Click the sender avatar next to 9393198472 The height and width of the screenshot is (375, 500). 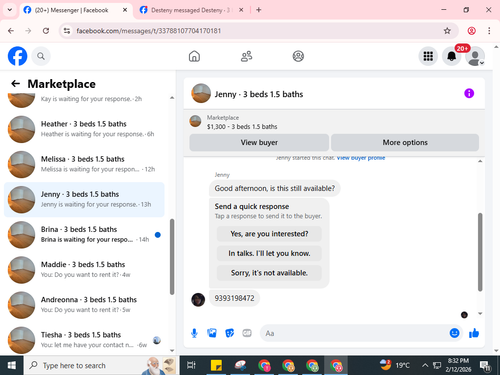pyautogui.click(x=198, y=300)
